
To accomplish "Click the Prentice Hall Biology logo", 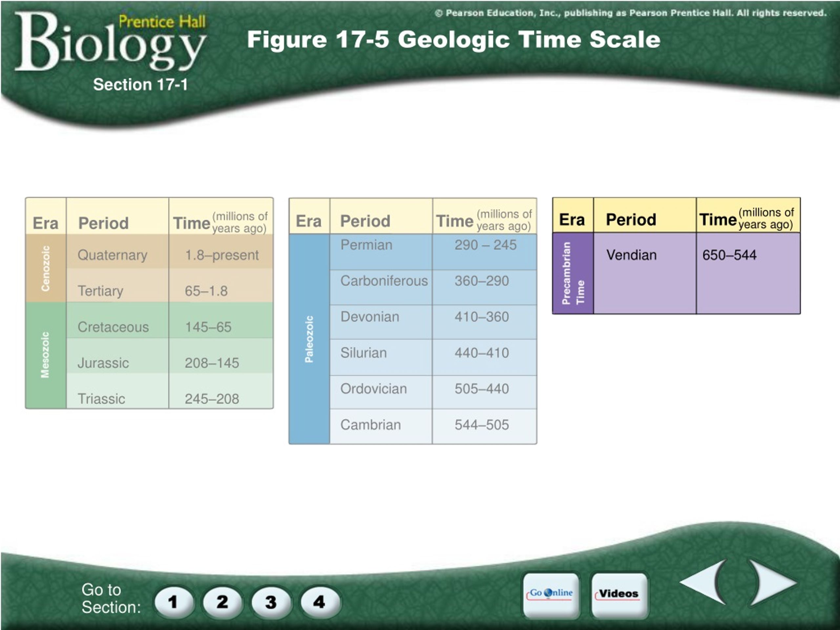I will pos(110,41).
